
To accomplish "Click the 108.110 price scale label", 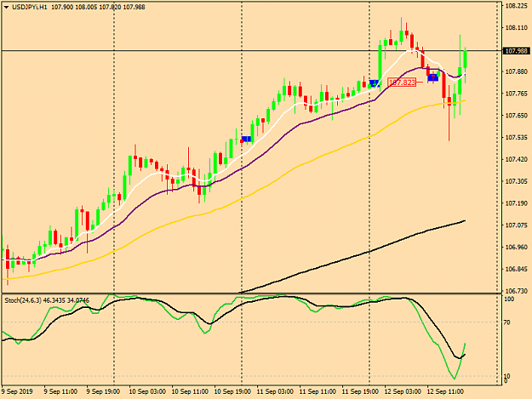I will (x=517, y=28).
